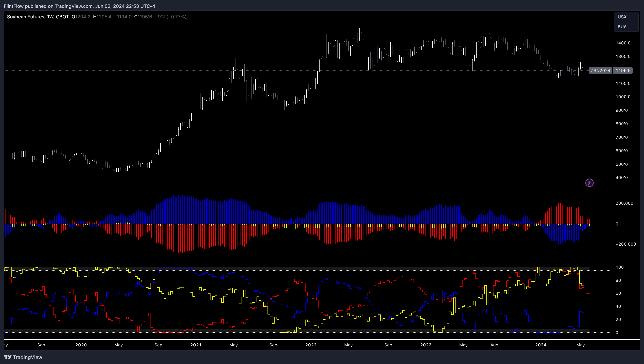
Task: Click the ZSN2024 contract label
Action: coord(600,70)
